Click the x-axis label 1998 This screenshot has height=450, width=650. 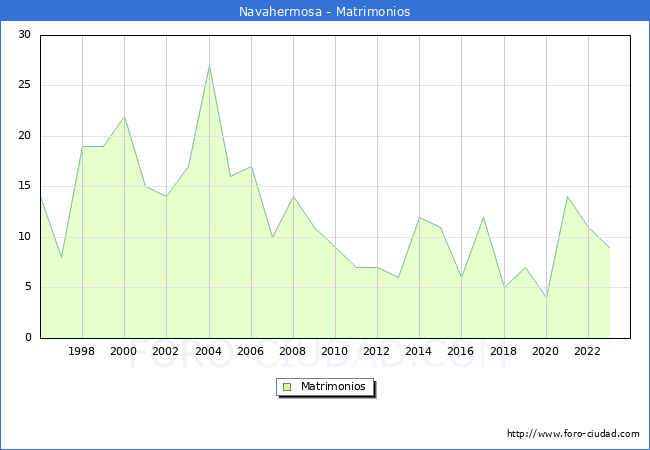tap(81, 351)
